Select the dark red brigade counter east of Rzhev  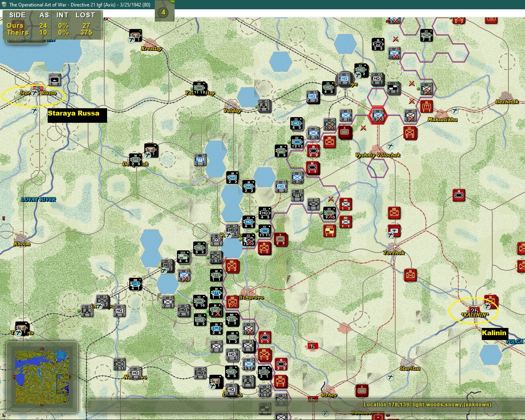point(362,391)
